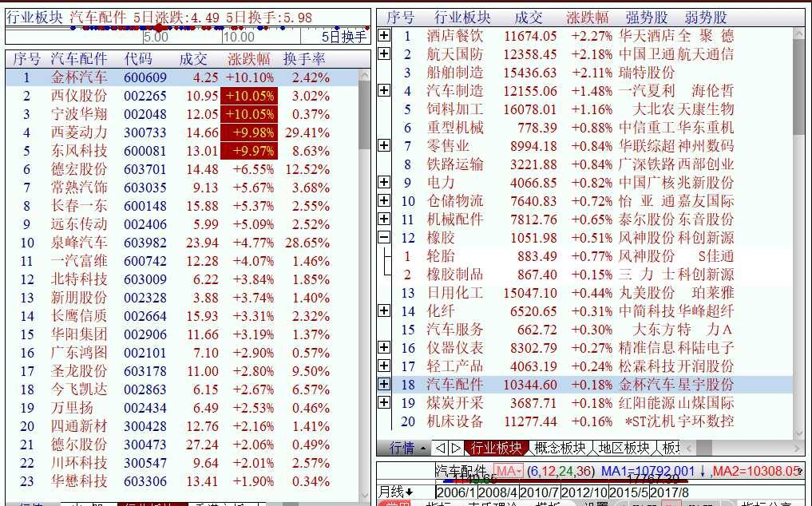Viewport: 812px width, 506px height.
Task: Sort sectors by the 弱势股 column header
Action: (706, 18)
